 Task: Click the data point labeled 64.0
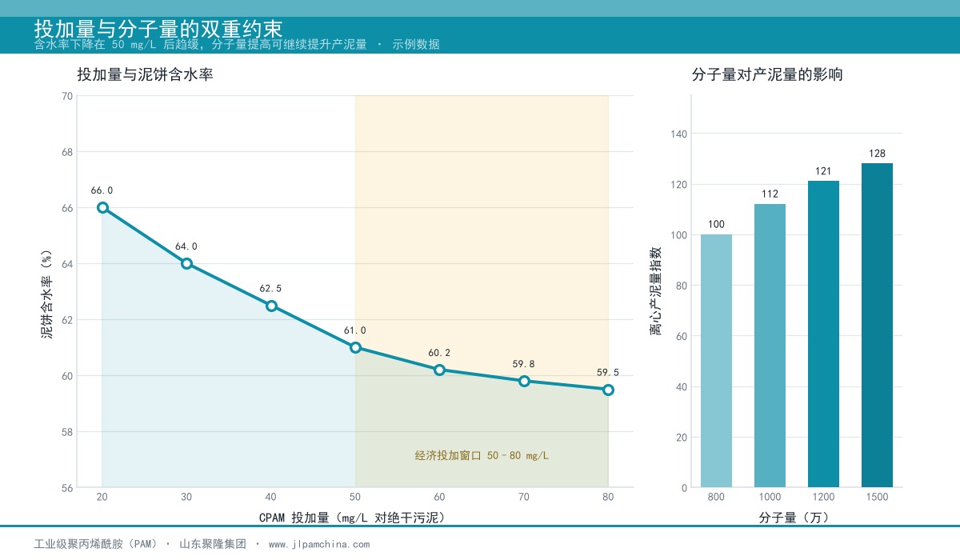186,263
